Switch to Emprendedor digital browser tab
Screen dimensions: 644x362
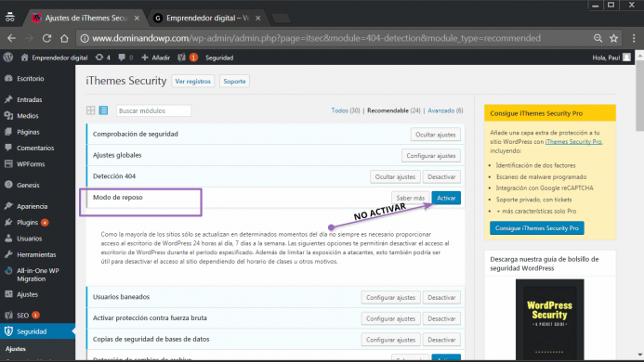207,18
